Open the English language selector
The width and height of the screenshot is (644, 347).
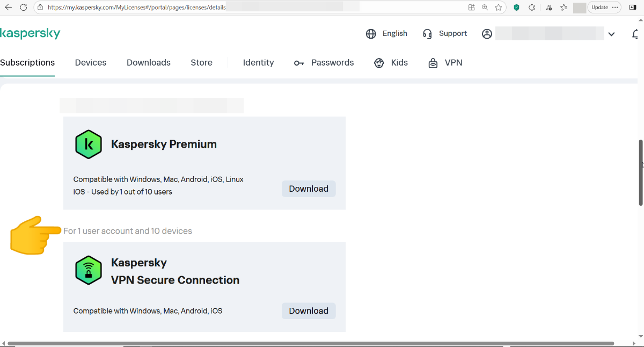pyautogui.click(x=386, y=34)
